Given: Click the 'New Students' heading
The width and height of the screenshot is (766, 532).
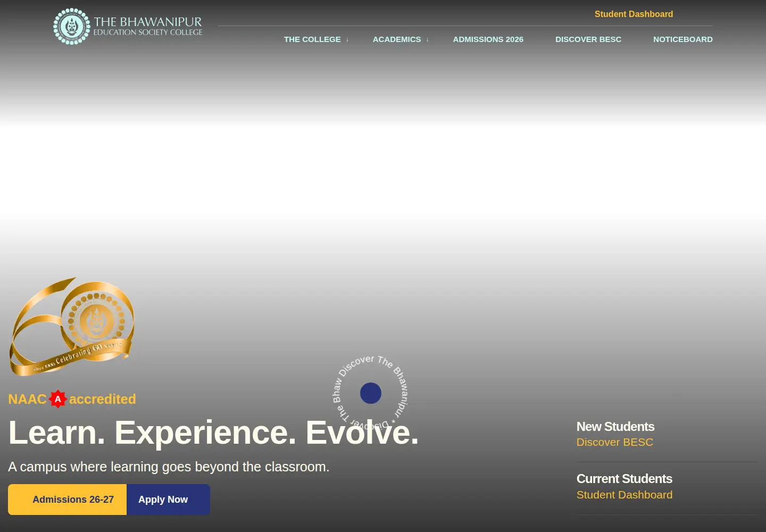Looking at the screenshot, I should tap(615, 427).
